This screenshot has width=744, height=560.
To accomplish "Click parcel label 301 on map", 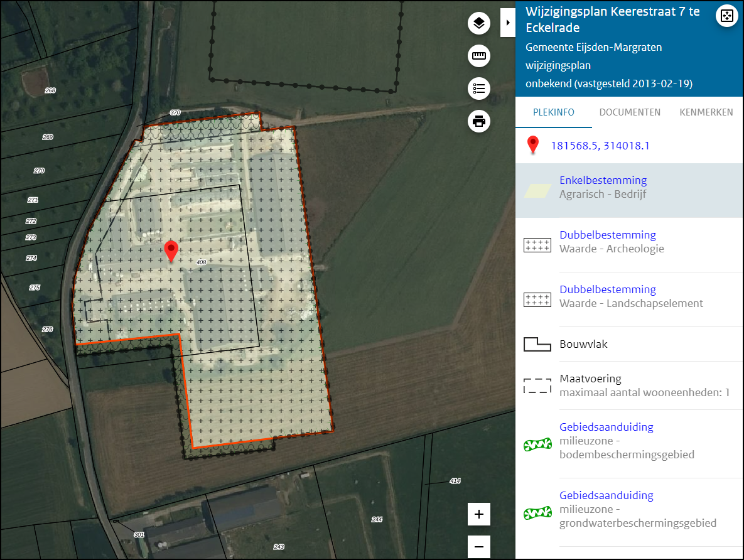I will [x=139, y=534].
